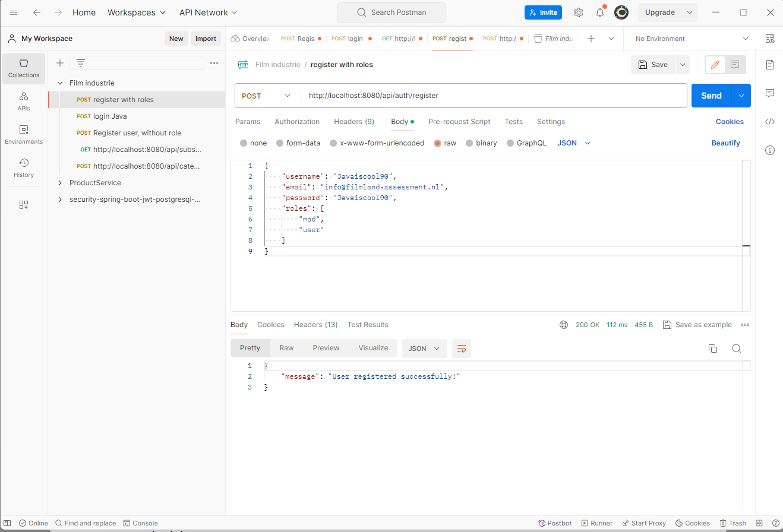Switch to the Headers (9) tab
Image resolution: width=783 pixels, height=532 pixels.
354,122
